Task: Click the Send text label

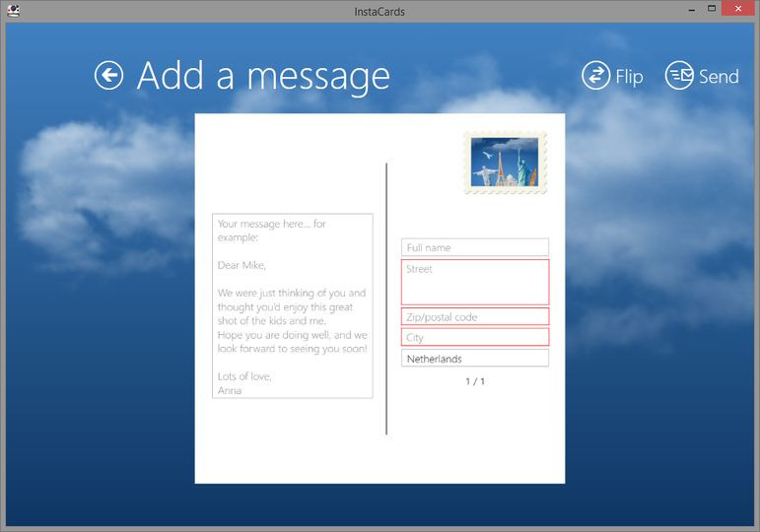Action: [719, 77]
